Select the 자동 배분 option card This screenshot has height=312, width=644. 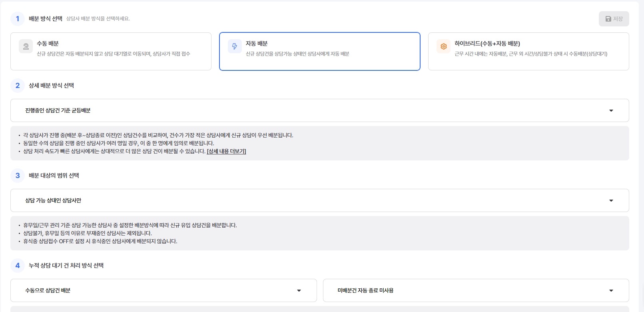coord(319,52)
